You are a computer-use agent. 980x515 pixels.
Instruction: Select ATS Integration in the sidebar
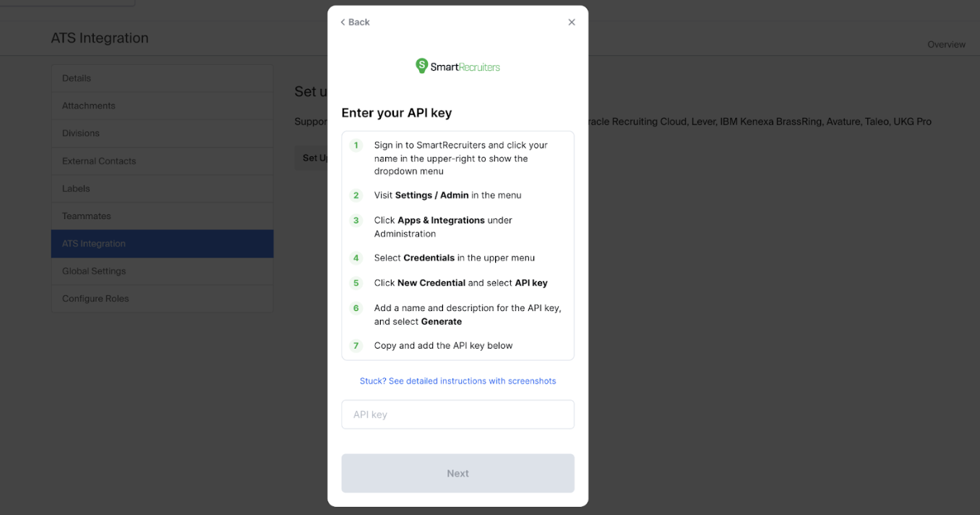(162, 244)
